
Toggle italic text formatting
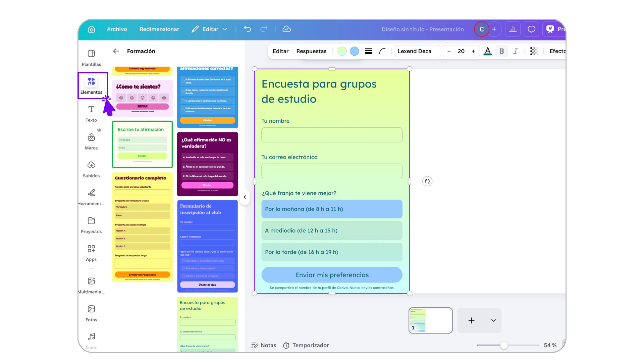click(x=516, y=51)
